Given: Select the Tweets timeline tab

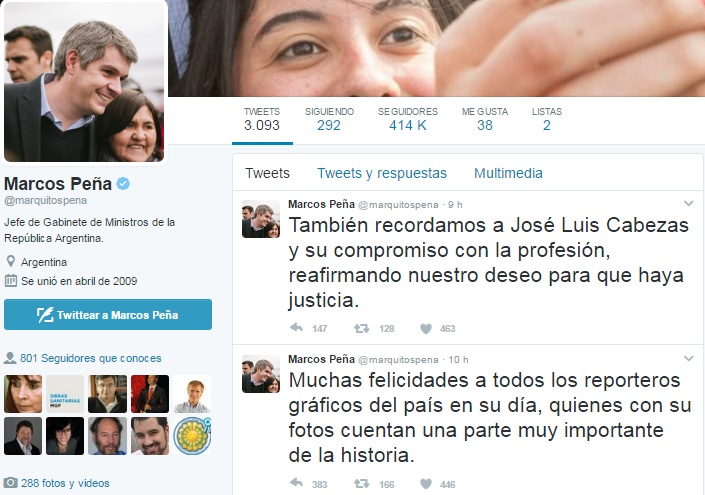Looking at the screenshot, I should click(268, 173).
